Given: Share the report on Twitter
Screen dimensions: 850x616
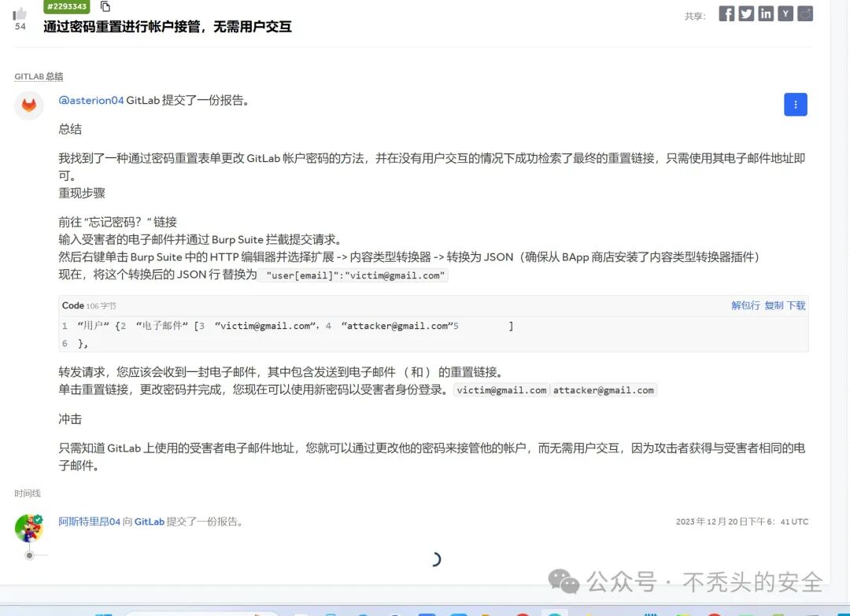Looking at the screenshot, I should pyautogui.click(x=746, y=13).
